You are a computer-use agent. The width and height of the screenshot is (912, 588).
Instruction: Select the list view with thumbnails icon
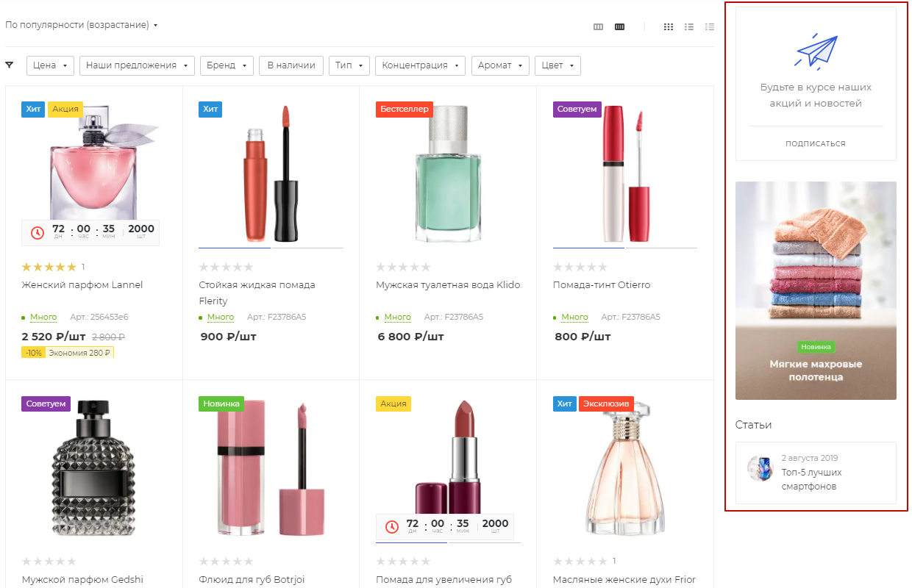689,26
